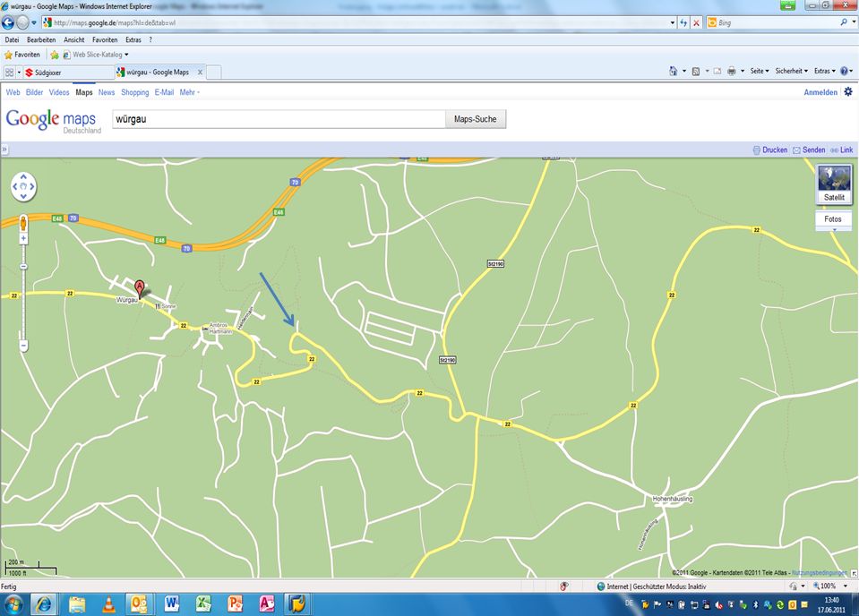Open Microsoft Word from the taskbar
This screenshot has height=616, width=859.
(x=172, y=604)
